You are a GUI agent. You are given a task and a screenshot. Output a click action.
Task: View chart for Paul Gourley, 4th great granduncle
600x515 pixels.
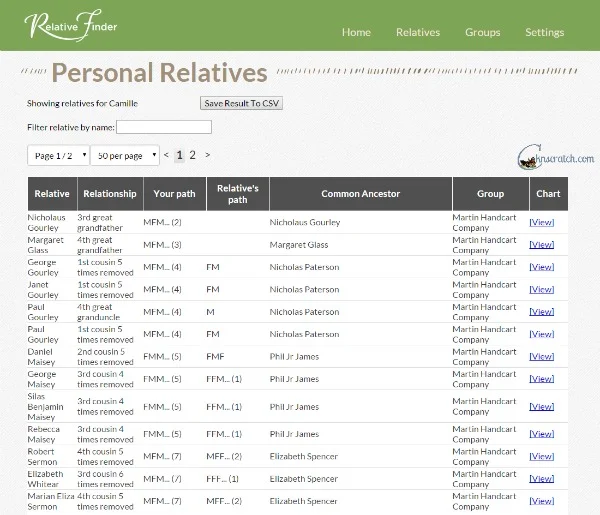click(541, 312)
